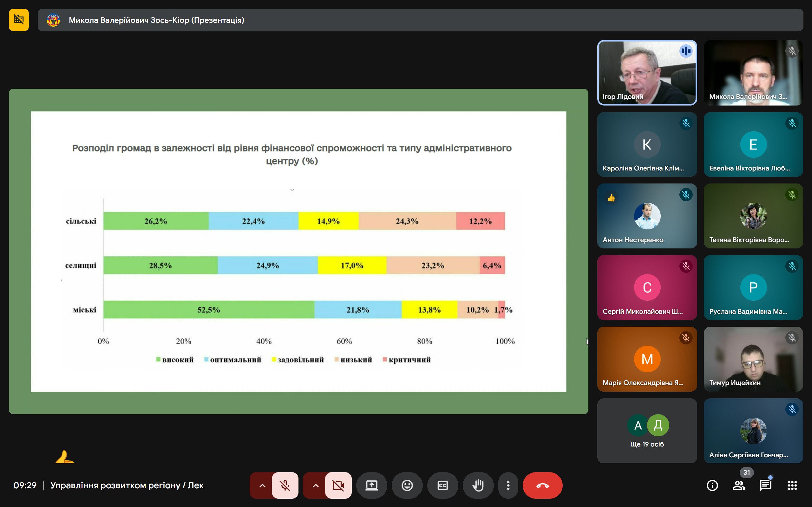Click the raise hand icon
The height and width of the screenshot is (507, 812).
click(478, 485)
